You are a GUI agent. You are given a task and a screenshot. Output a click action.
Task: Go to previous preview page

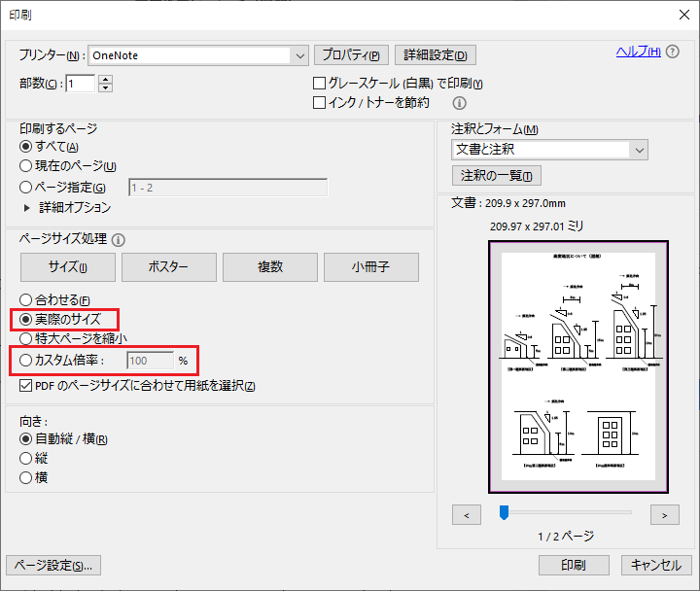(x=467, y=515)
